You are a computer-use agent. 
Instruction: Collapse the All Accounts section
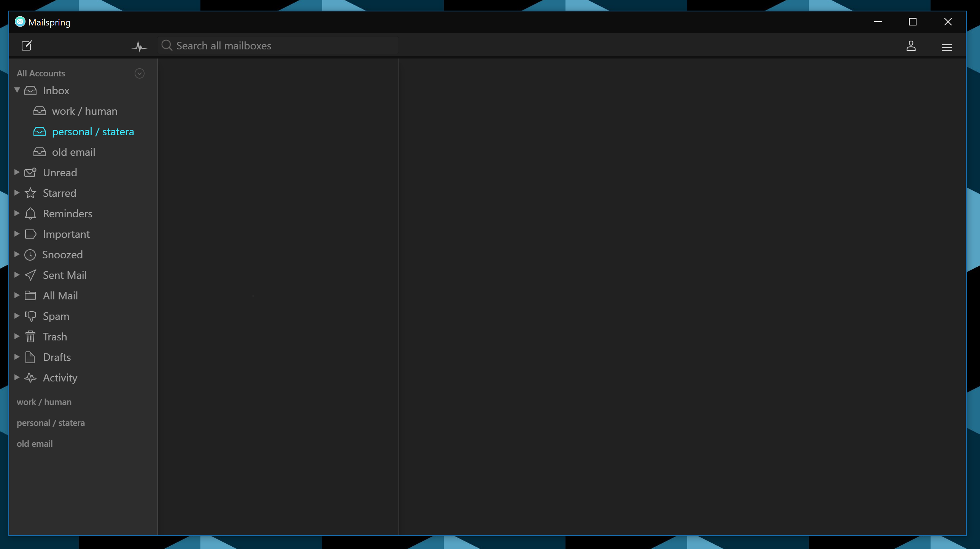tap(139, 73)
